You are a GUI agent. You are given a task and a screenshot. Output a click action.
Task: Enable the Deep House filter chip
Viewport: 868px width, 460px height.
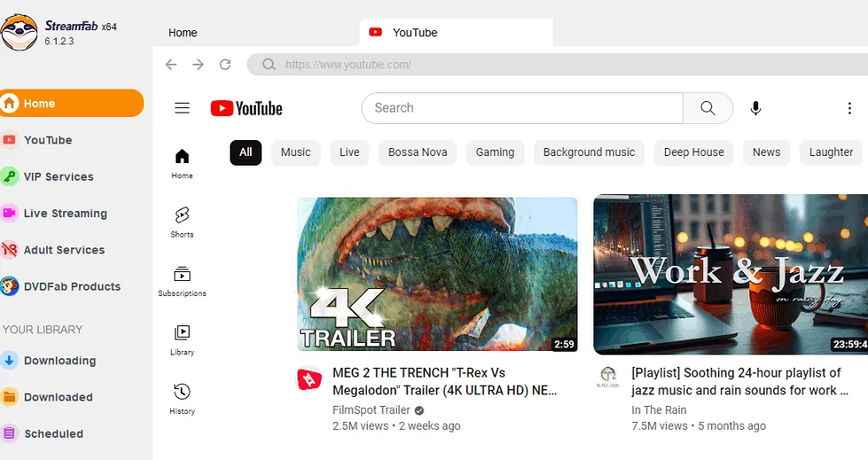pyautogui.click(x=694, y=152)
